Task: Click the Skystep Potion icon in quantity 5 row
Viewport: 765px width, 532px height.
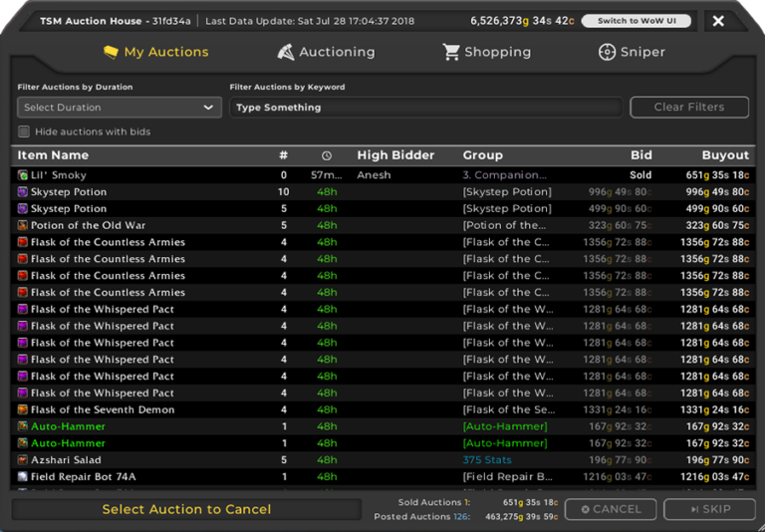Action: [23, 209]
